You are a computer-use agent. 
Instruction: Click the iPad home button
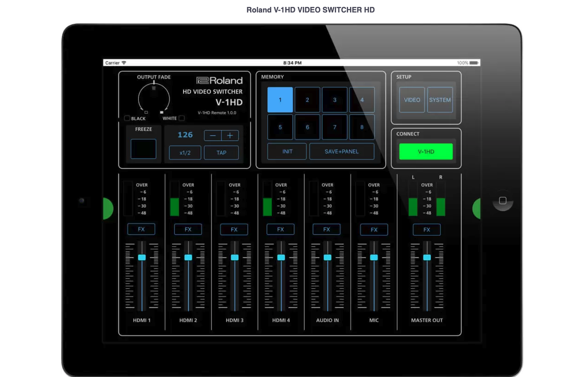click(503, 201)
